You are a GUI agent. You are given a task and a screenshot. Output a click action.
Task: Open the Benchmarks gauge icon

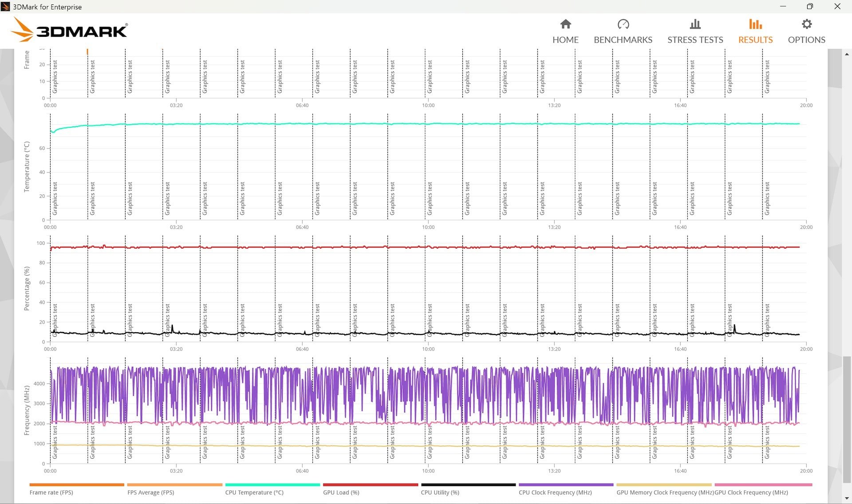[x=623, y=24]
